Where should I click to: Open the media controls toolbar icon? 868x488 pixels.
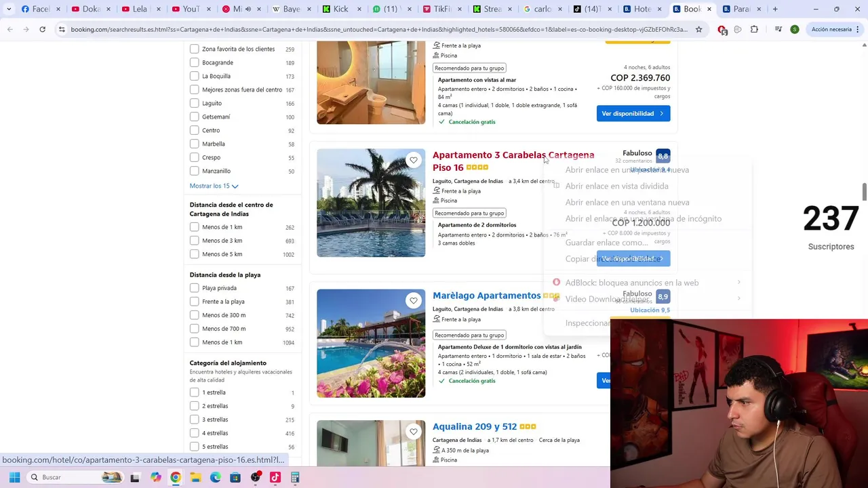pos(777,29)
